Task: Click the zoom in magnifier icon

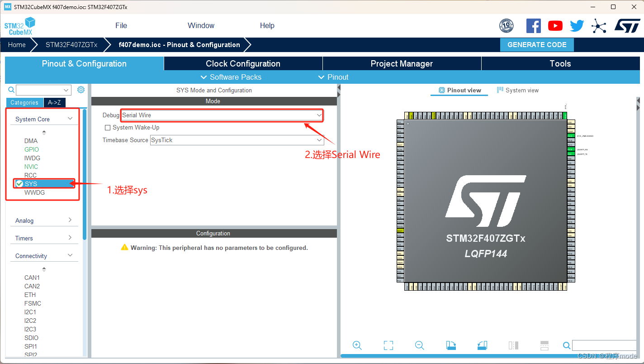Action: point(357,345)
